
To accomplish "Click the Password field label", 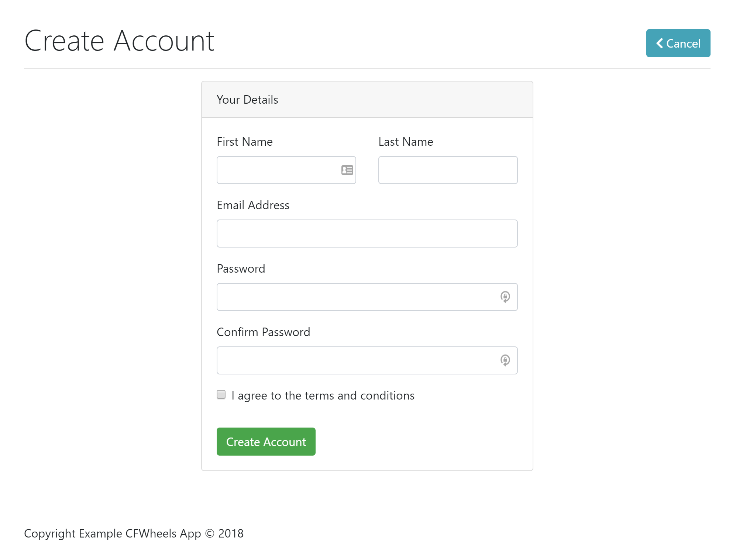I will [241, 269].
